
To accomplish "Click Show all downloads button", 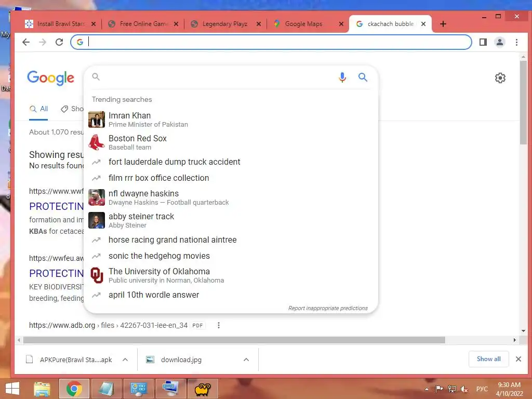I will click(488, 359).
